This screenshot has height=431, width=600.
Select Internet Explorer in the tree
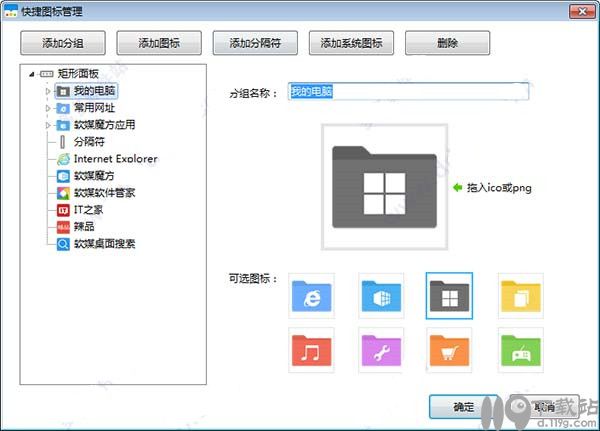pos(116,158)
